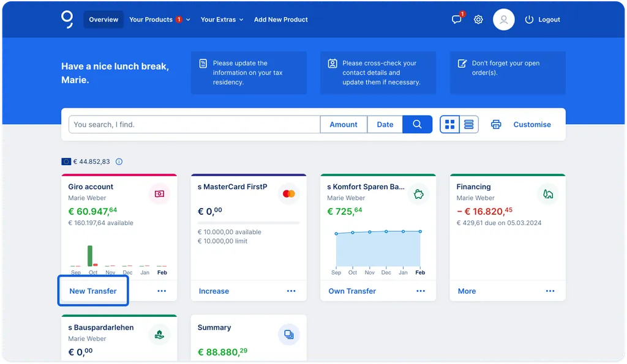This screenshot has width=627, height=364.
Task: Click the Customise link
Action: pos(532,124)
